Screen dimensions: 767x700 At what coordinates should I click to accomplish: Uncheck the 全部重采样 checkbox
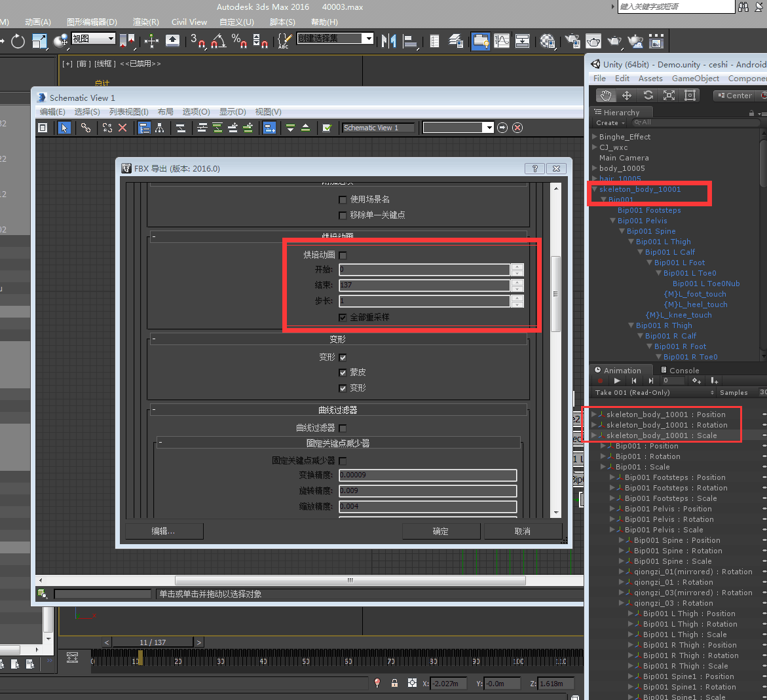pyautogui.click(x=343, y=318)
